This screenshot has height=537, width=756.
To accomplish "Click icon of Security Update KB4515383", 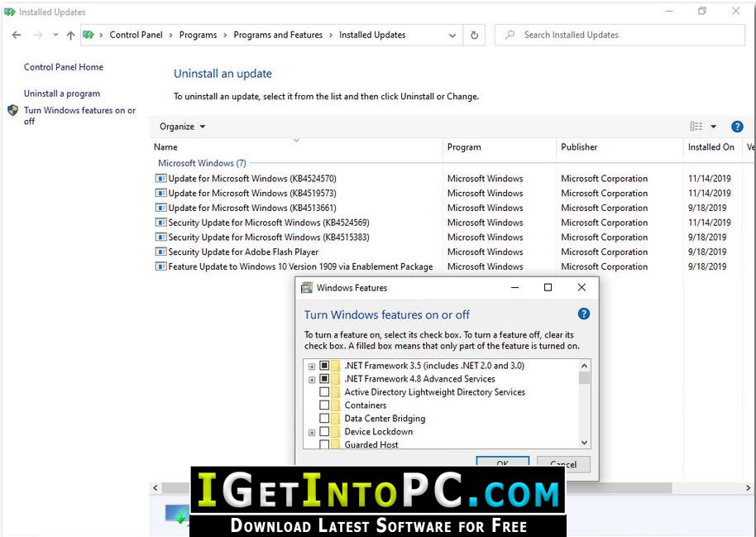I will click(160, 237).
